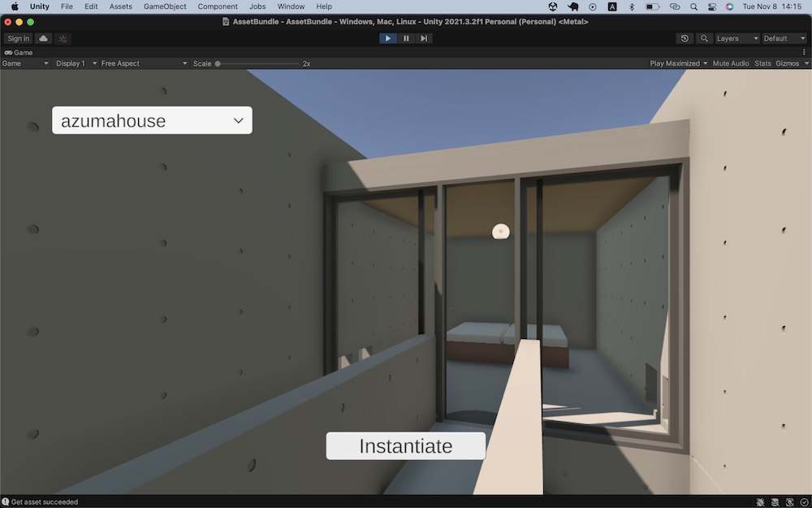
Task: Expand the azumahouse dropdown
Action: pos(153,120)
